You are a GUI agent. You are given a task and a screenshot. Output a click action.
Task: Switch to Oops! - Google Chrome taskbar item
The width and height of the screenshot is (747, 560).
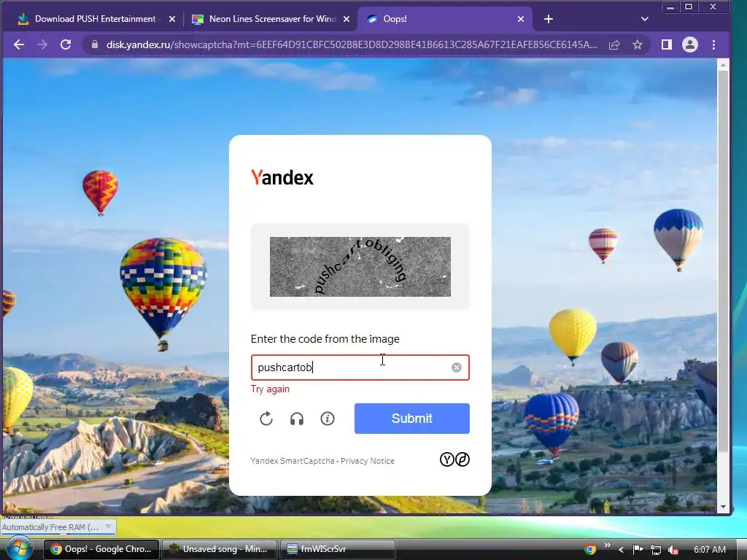tap(101, 549)
